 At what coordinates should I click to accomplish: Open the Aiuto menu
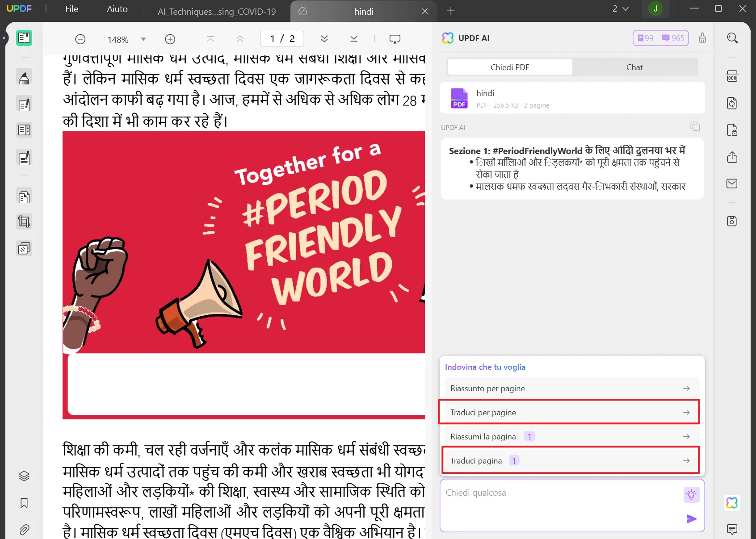coord(118,9)
